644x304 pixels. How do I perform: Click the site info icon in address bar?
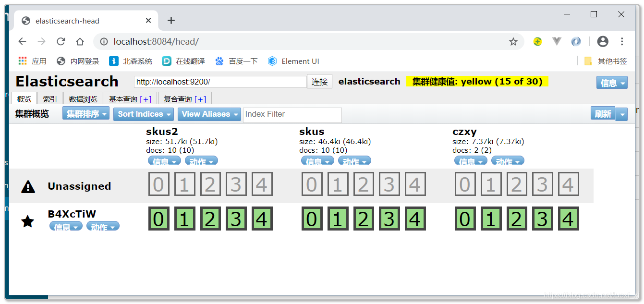[x=104, y=42]
